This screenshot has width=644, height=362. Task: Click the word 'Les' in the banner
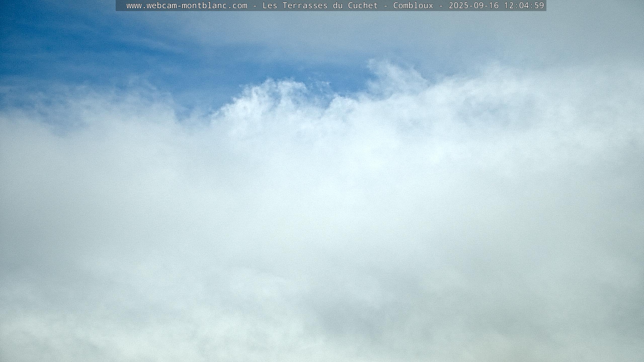pyautogui.click(x=270, y=6)
